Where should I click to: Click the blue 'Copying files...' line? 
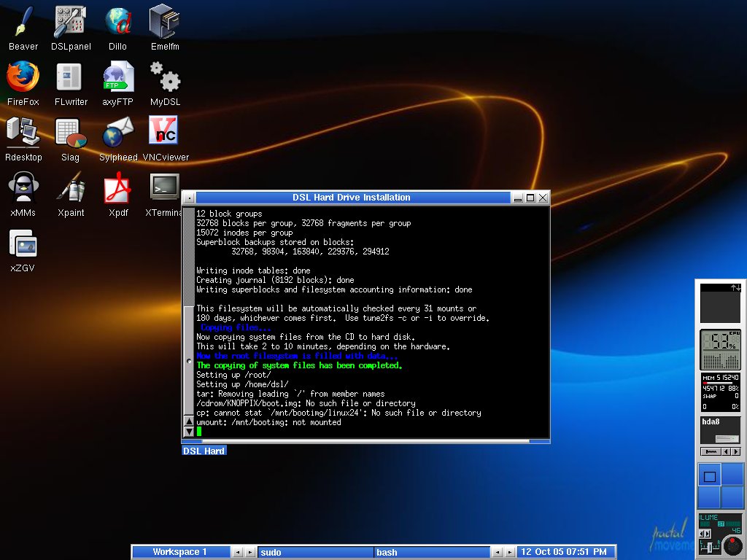click(236, 327)
